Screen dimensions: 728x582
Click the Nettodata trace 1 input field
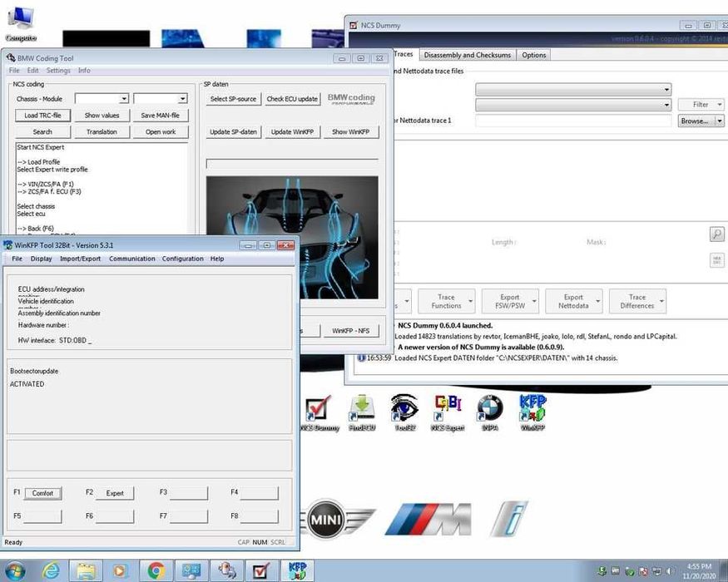click(573, 121)
